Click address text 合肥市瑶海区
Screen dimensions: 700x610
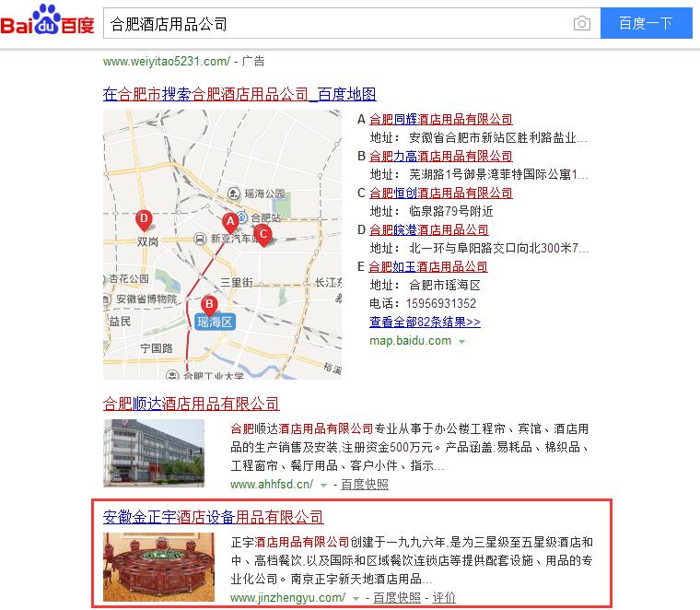click(x=445, y=285)
